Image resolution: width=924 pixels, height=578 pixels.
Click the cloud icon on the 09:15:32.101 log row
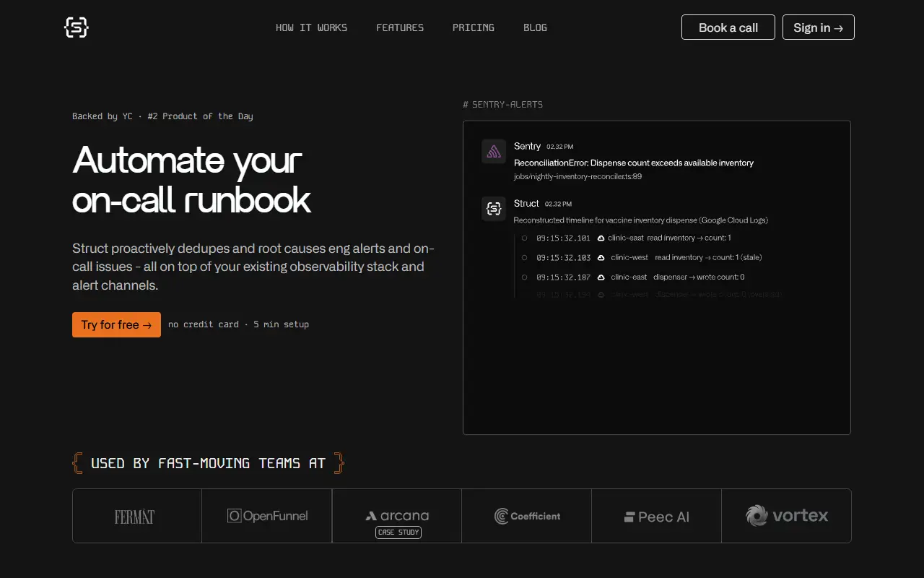601,238
